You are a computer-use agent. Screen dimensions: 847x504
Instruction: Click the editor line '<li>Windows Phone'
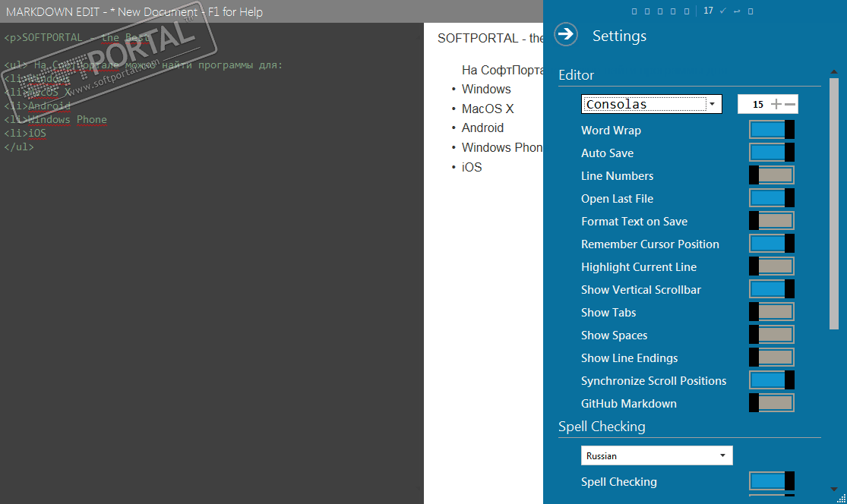tap(55, 119)
